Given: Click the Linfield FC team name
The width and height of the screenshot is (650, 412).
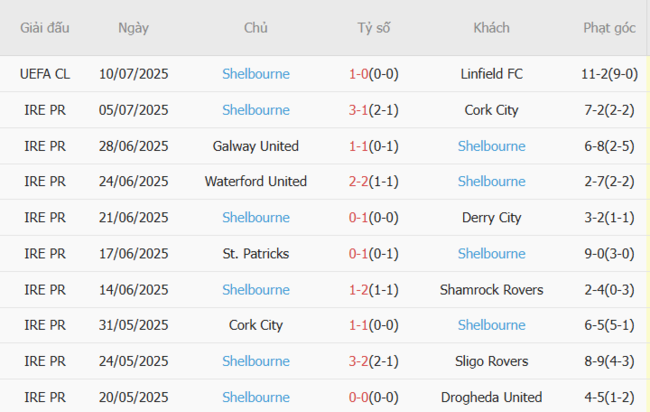Looking at the screenshot, I should (x=491, y=74).
